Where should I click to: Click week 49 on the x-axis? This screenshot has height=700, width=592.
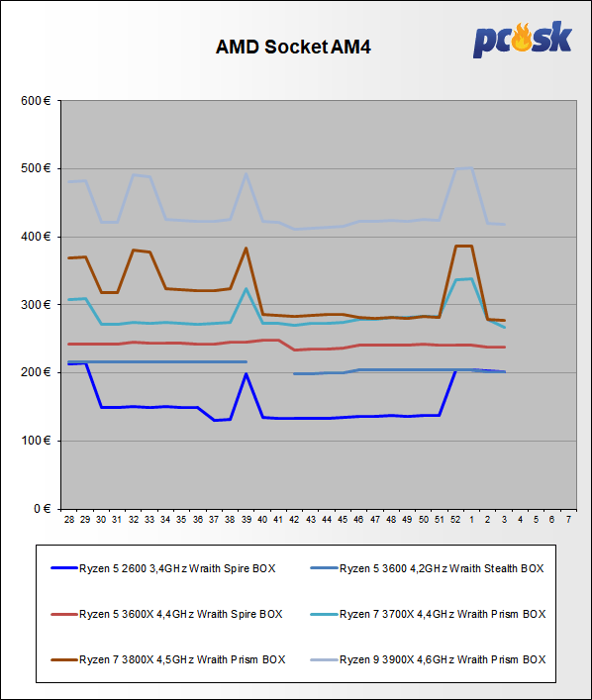click(x=407, y=519)
